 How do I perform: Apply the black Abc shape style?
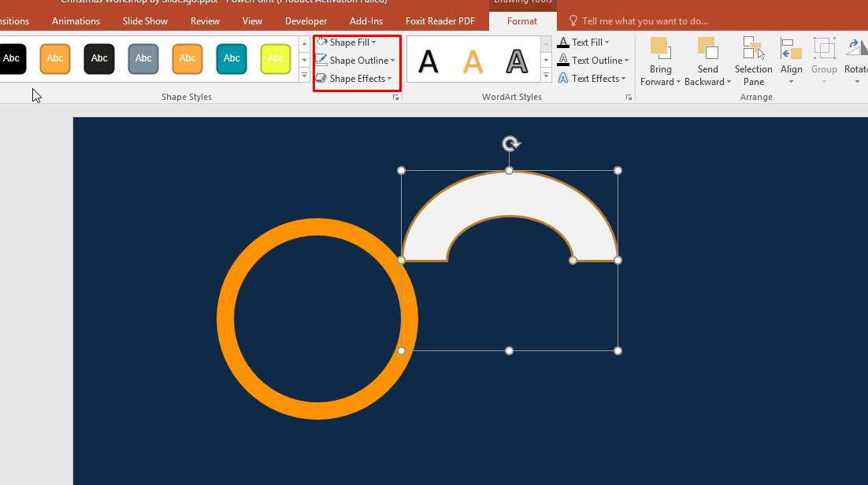click(12, 59)
